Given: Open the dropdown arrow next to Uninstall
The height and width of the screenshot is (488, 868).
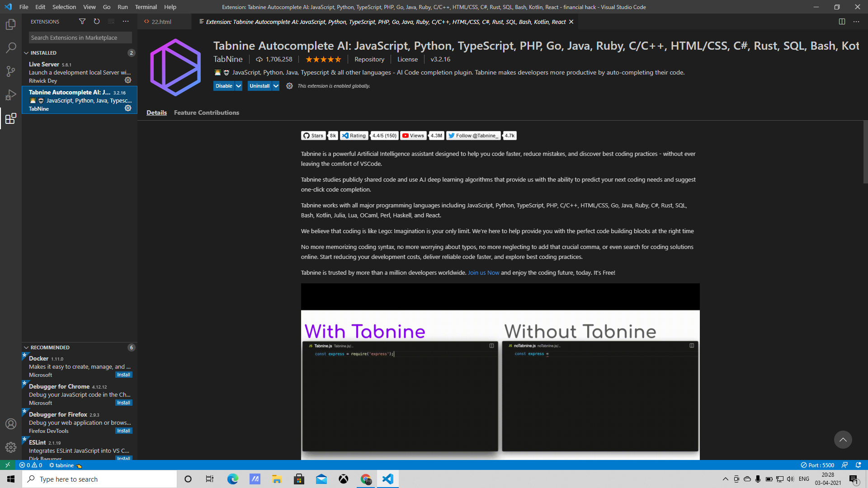Looking at the screenshot, I should click(x=276, y=86).
